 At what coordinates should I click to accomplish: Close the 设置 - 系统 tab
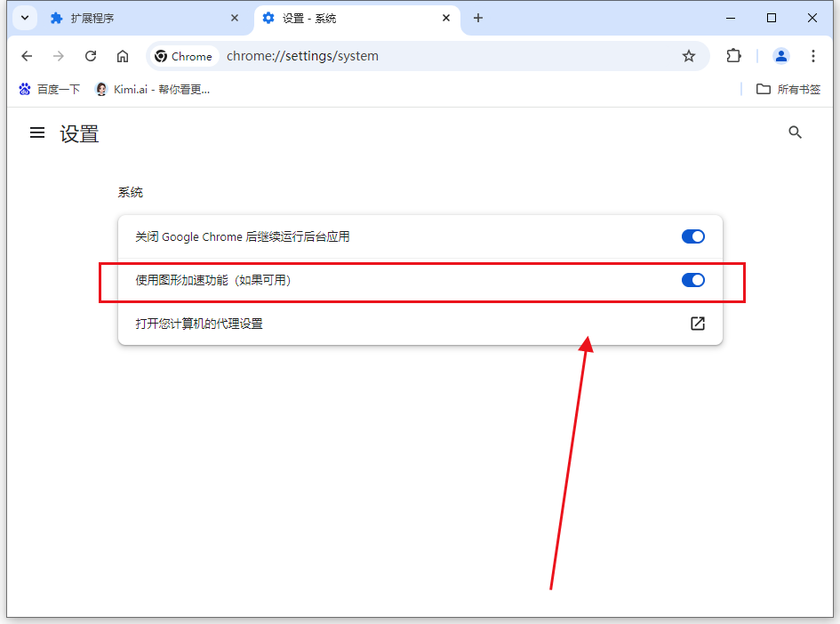(445, 18)
